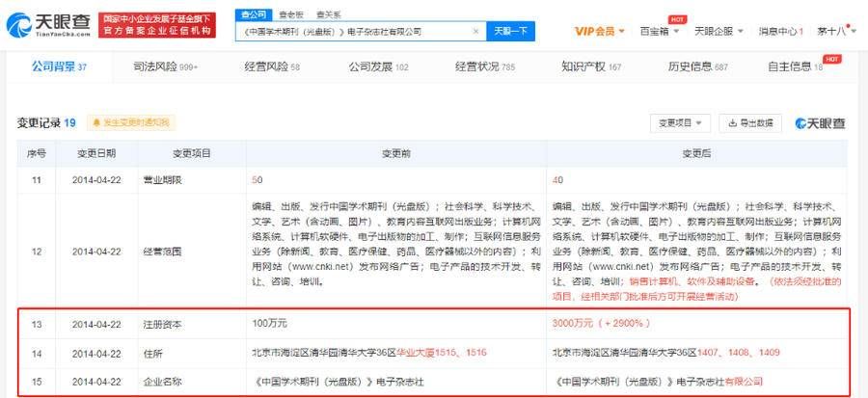
Task: Click the 变更前 column header
Action: tap(396, 153)
